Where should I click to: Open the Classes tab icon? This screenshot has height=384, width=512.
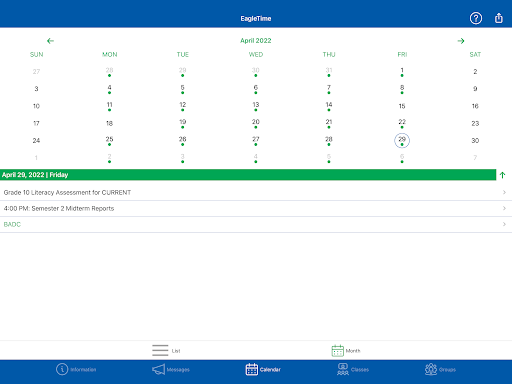[343, 369]
